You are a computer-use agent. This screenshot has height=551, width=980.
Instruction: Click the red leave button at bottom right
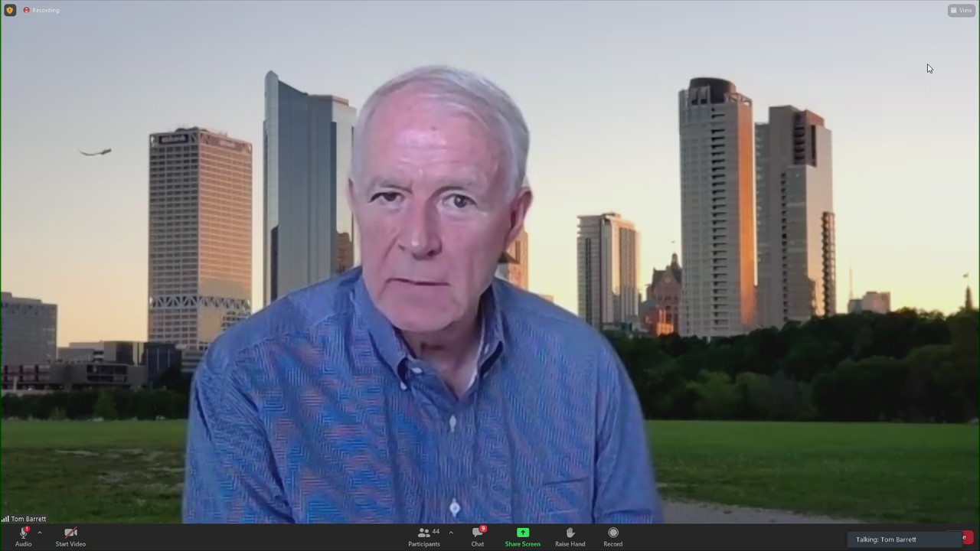click(x=966, y=538)
